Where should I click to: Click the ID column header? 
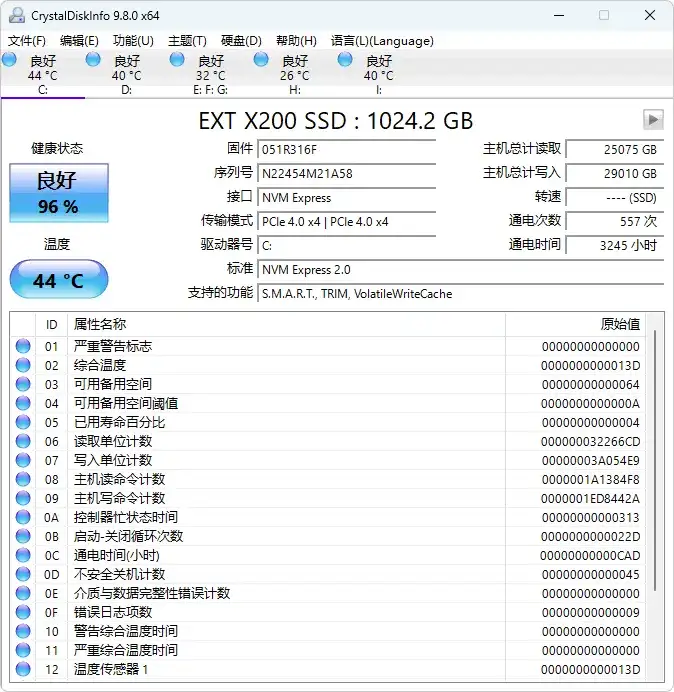51,324
